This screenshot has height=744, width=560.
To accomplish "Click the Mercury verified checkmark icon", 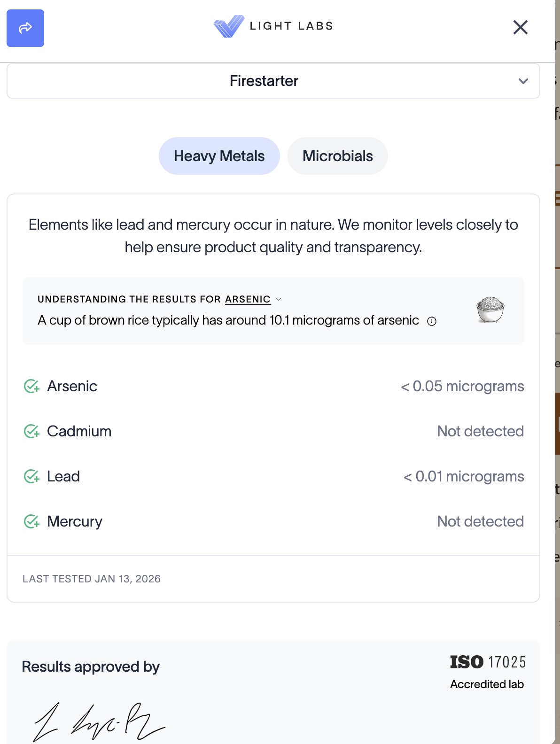I will 31,521.
